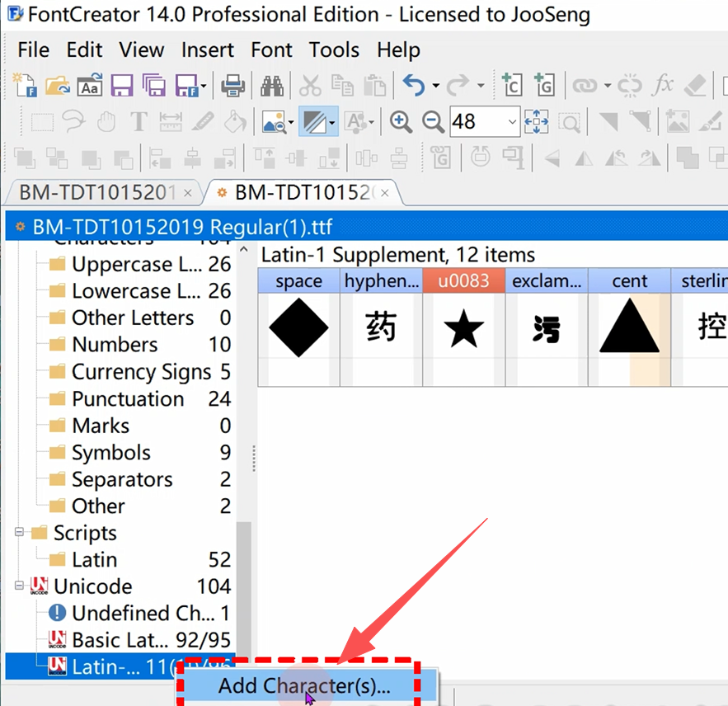Select the exclam glyph cell

point(547,327)
